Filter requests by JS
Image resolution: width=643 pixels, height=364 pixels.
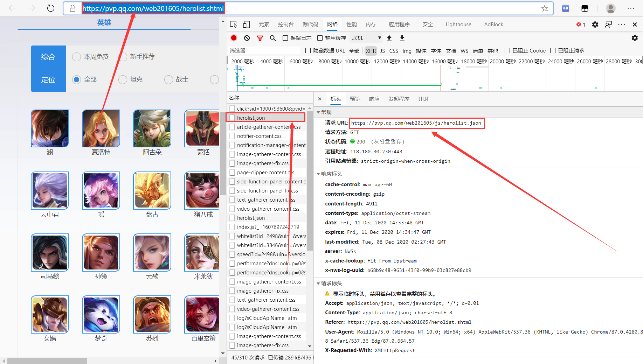pos(382,51)
